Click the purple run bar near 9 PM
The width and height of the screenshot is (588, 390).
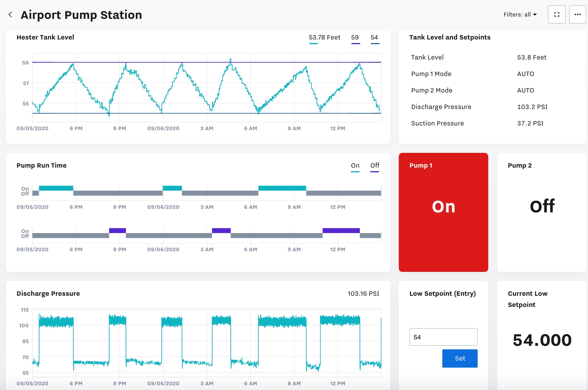[117, 230]
